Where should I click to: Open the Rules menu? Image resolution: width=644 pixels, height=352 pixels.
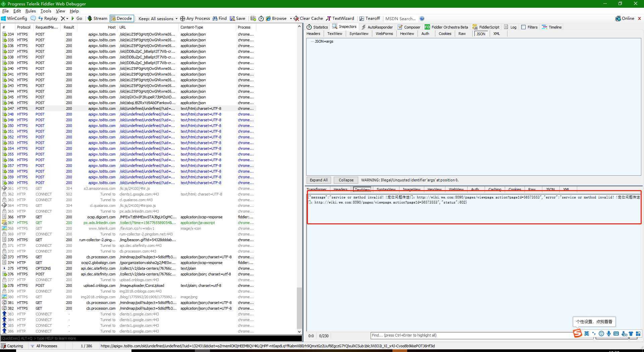[x=31, y=11]
